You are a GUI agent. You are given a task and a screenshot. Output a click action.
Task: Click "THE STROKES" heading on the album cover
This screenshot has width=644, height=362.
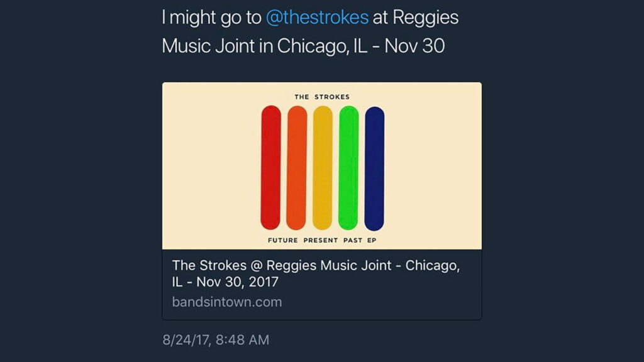[x=322, y=97]
